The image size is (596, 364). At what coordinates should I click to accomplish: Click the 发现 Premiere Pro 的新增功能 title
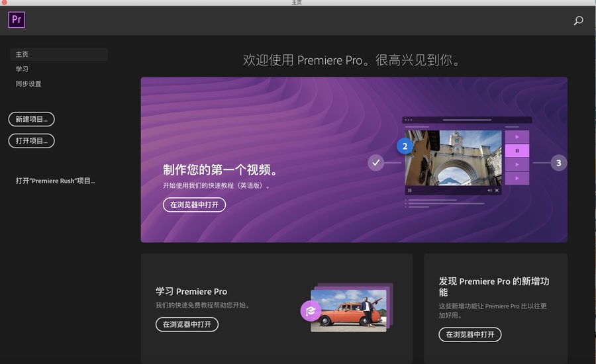click(494, 287)
